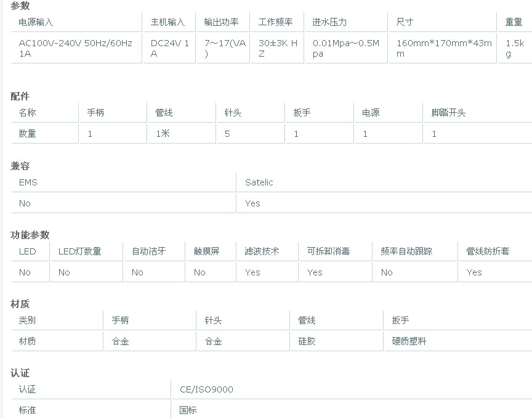Select the Yes value under Satelic

coord(252,203)
